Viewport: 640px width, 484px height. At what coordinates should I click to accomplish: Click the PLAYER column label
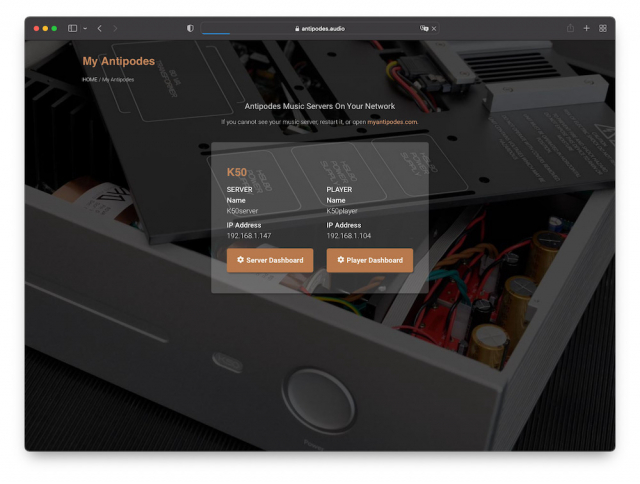point(339,190)
